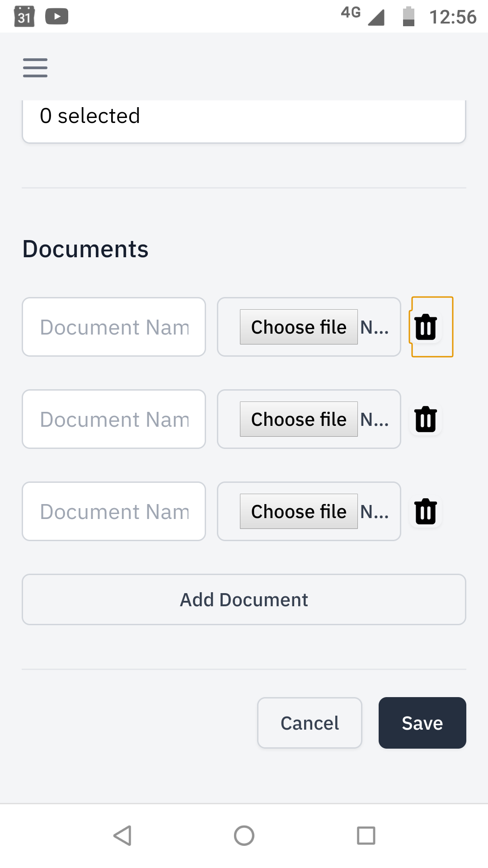Open the hamburger navigation menu
488x868 pixels.
click(x=35, y=68)
